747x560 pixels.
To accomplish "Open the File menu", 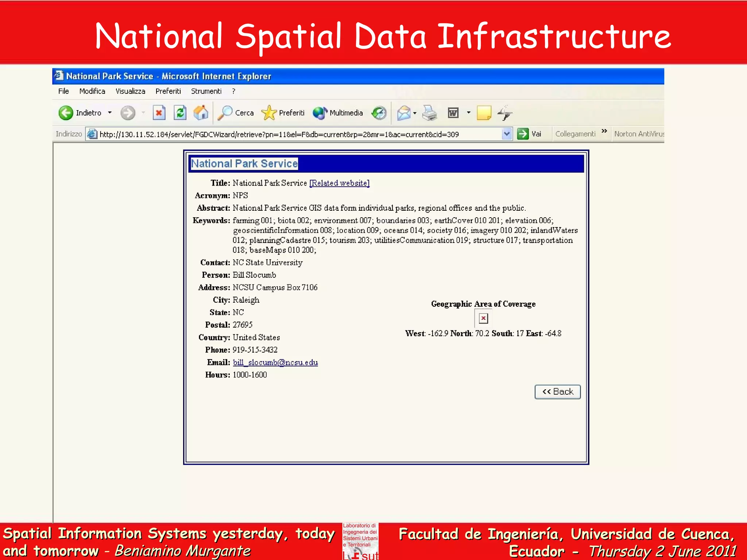I will 63,91.
